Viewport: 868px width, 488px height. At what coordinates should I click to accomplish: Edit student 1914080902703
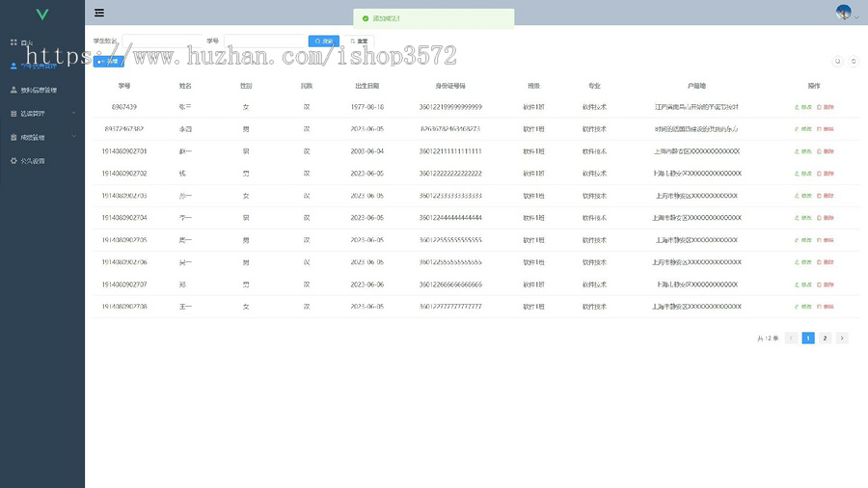coord(803,196)
